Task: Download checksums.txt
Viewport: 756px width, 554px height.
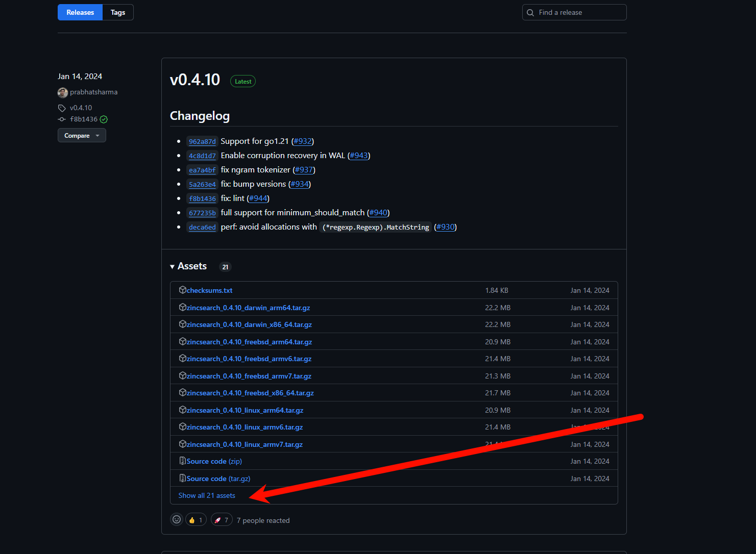Action: tap(209, 290)
